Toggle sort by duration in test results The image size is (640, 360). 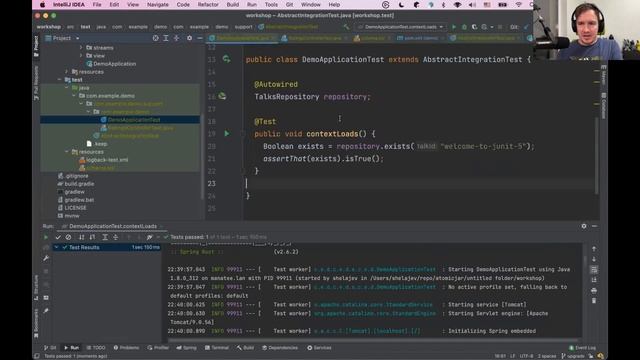point(92,237)
